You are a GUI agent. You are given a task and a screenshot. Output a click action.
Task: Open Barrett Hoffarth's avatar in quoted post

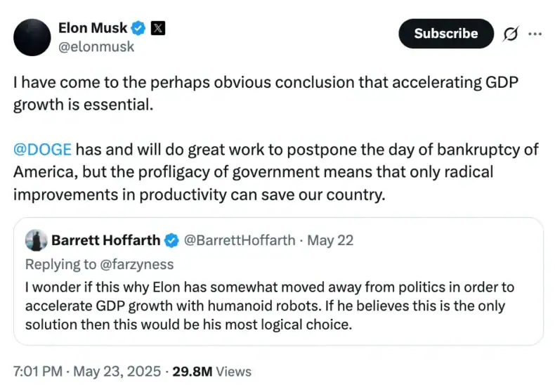click(36, 240)
